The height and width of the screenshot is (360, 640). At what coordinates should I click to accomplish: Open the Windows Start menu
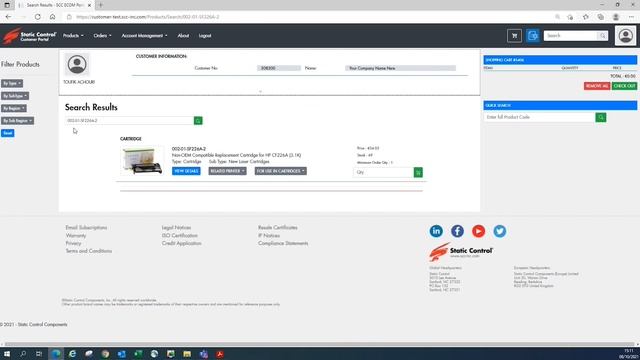click(7, 354)
